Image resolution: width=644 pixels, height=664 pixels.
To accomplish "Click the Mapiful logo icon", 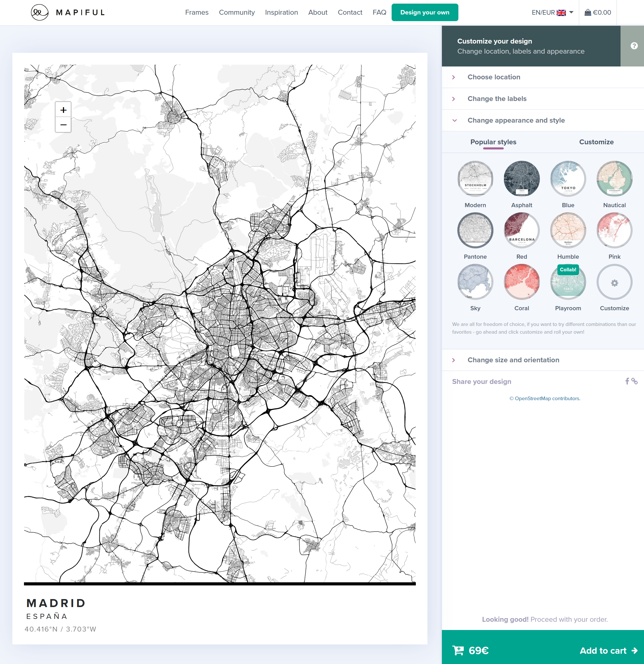I will [x=39, y=13].
